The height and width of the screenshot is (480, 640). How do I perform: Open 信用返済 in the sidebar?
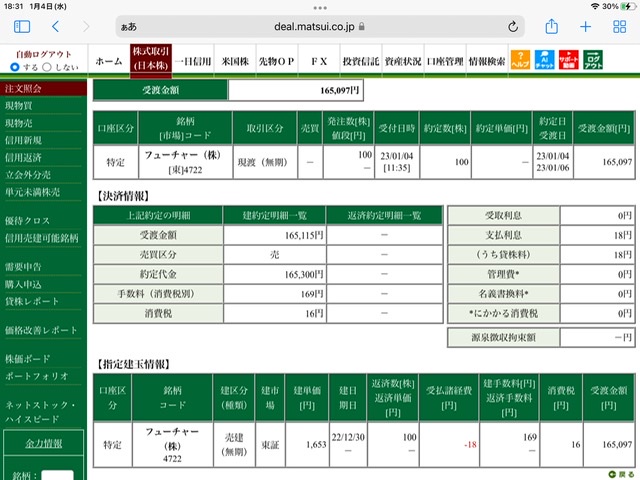tap(23, 158)
